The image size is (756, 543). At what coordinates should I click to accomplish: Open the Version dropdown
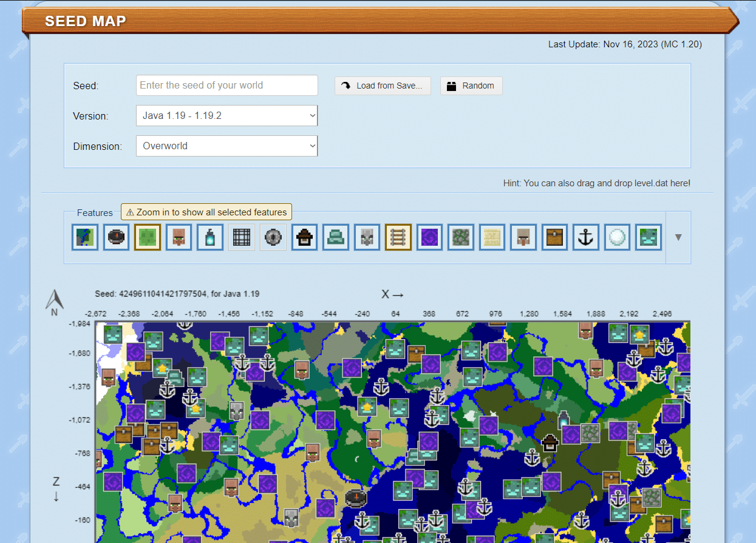(x=226, y=116)
